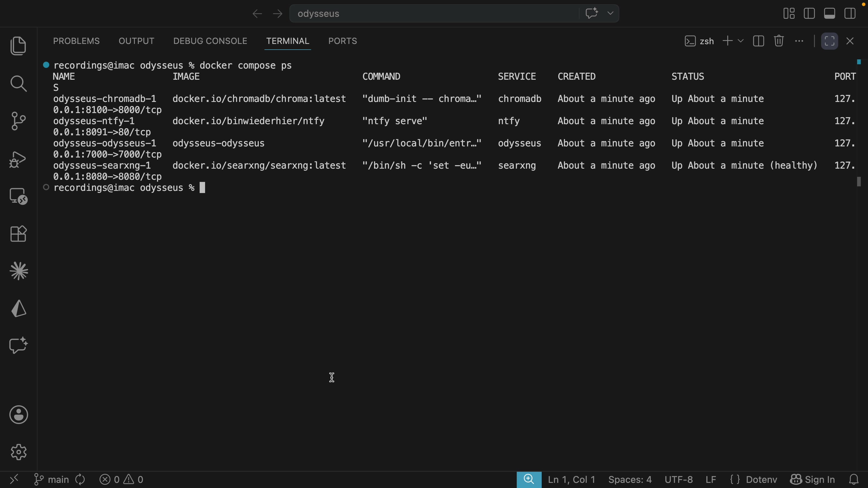
Task: Open the Claude starburst icon view
Action: 18,271
